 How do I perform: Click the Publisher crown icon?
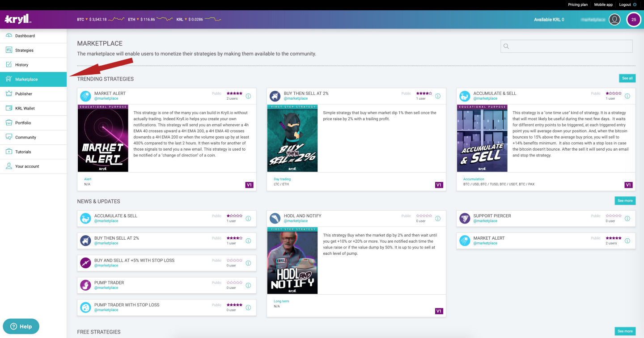pos(9,94)
